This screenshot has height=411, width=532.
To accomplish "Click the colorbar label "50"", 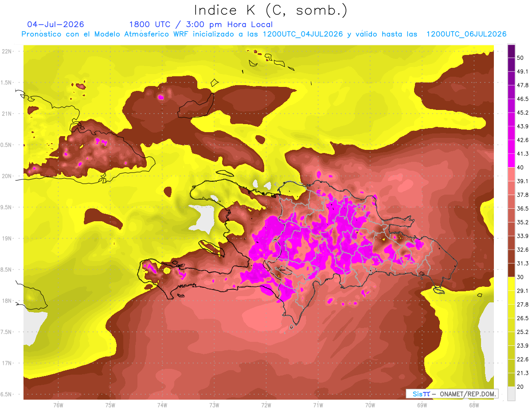I will tap(520, 58).
